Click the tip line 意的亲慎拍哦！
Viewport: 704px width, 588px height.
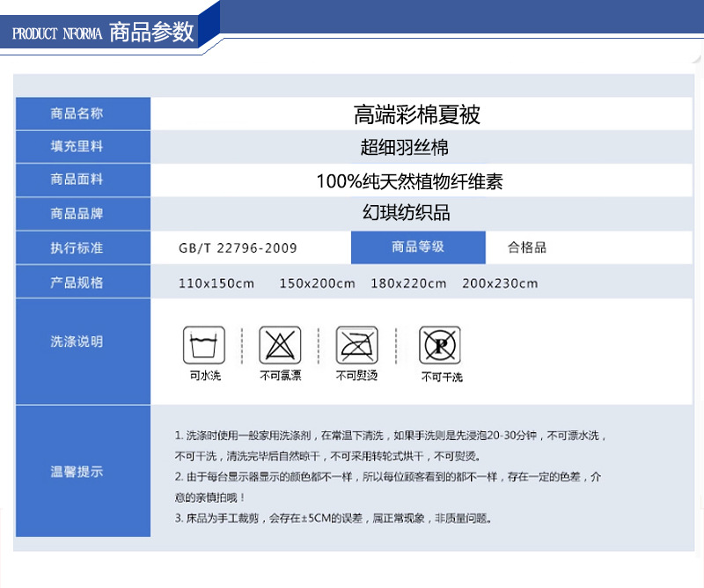[x=209, y=497]
